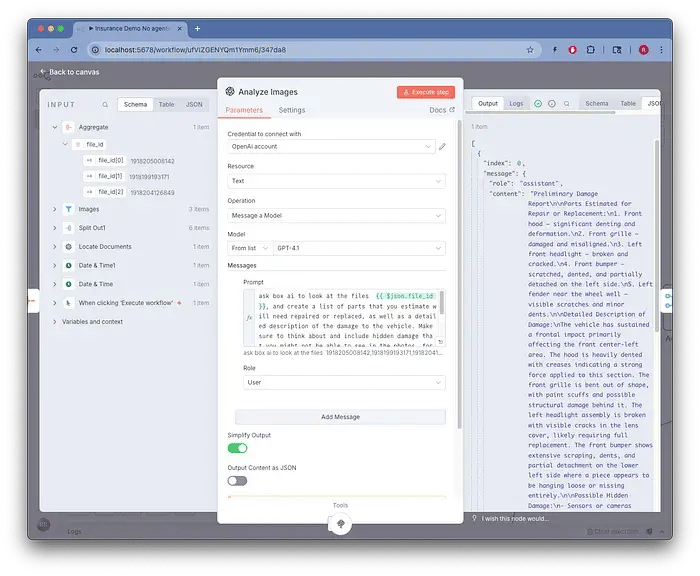
Task: Open a new browser tab
Action: [x=197, y=29]
